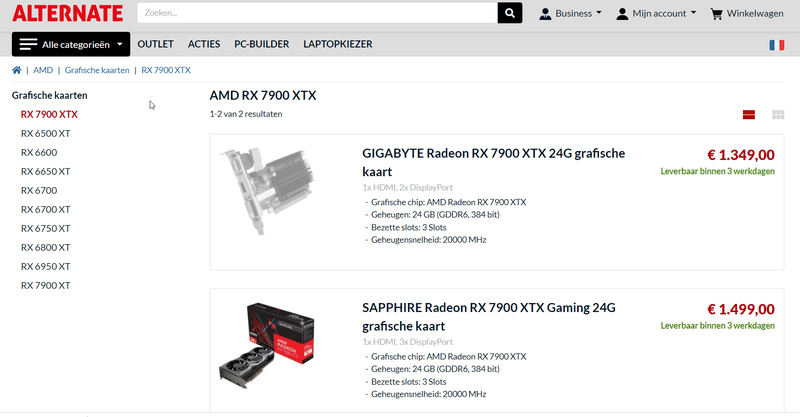Open the LAPTOPKIEZER page

click(338, 44)
